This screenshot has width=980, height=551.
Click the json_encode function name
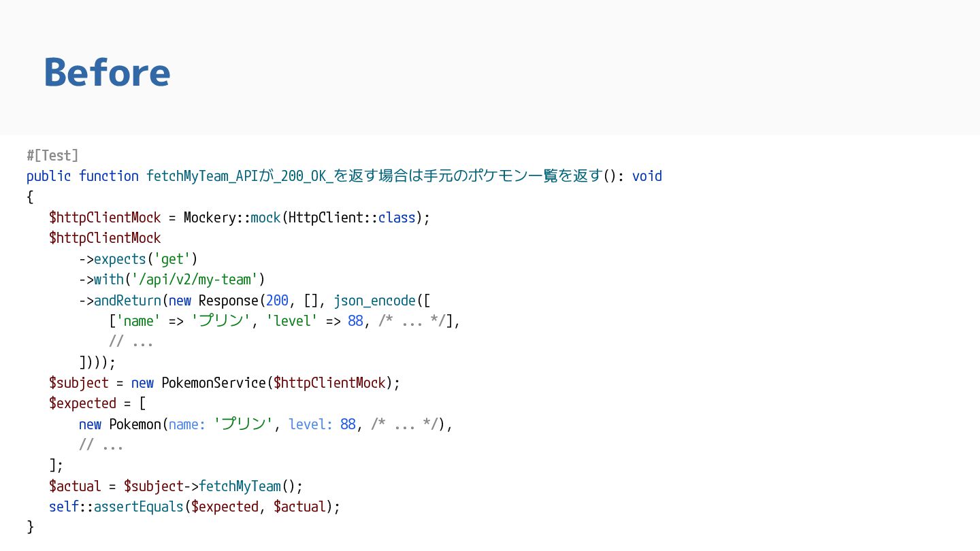click(x=374, y=301)
